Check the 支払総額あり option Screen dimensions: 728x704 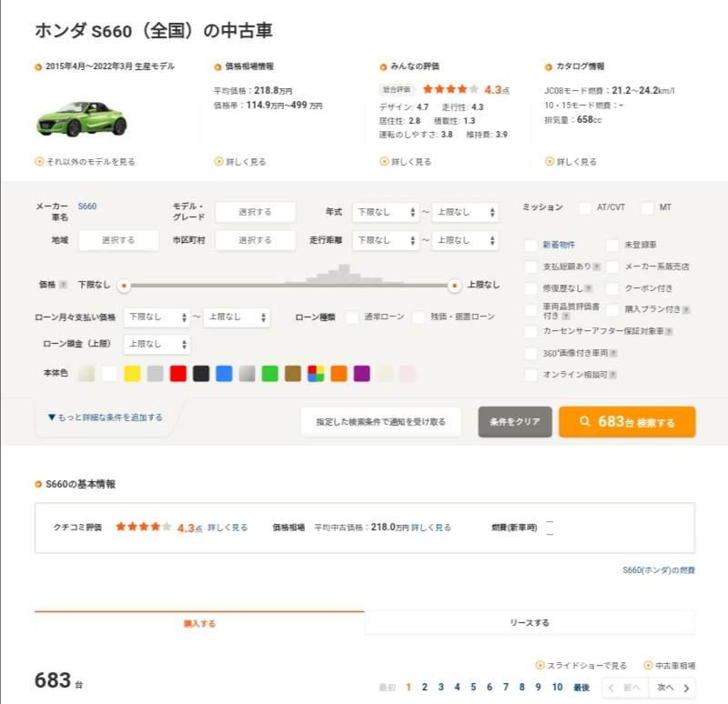point(531,267)
